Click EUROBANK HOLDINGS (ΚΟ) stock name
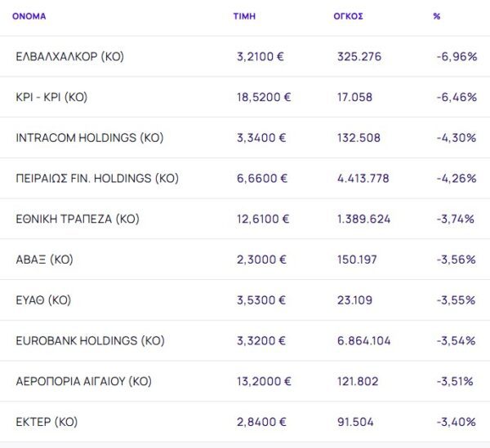Image resolution: width=490 pixels, height=448 pixels. [90, 340]
